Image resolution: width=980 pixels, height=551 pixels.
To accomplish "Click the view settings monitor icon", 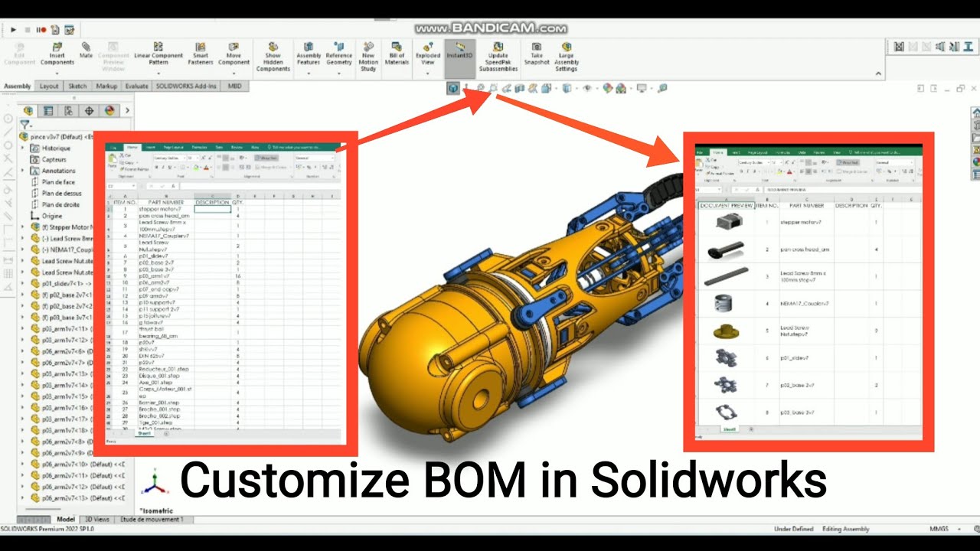I will (x=642, y=88).
